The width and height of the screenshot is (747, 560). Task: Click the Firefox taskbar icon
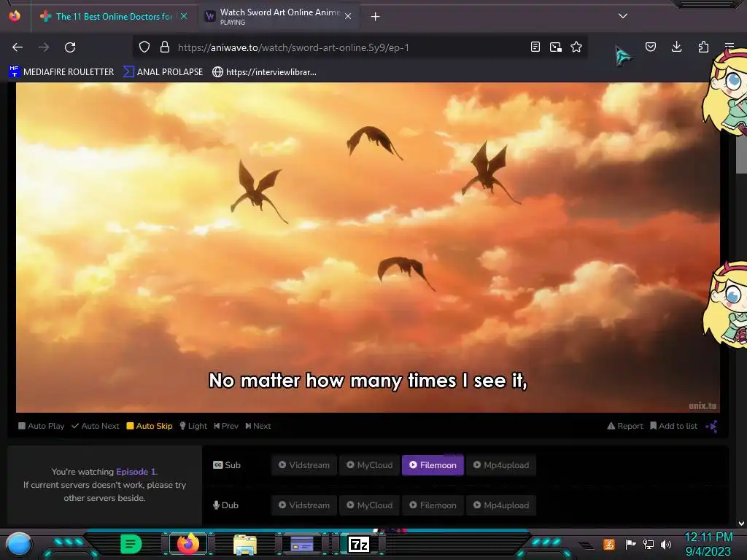[x=187, y=544]
